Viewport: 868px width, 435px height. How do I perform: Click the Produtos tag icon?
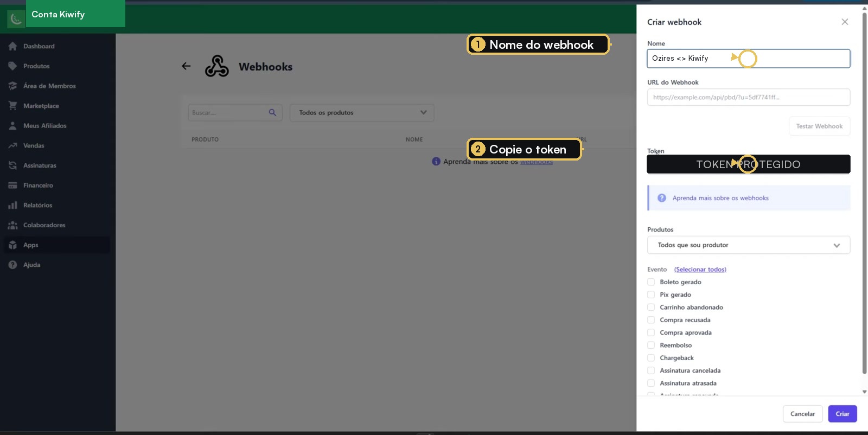point(12,66)
